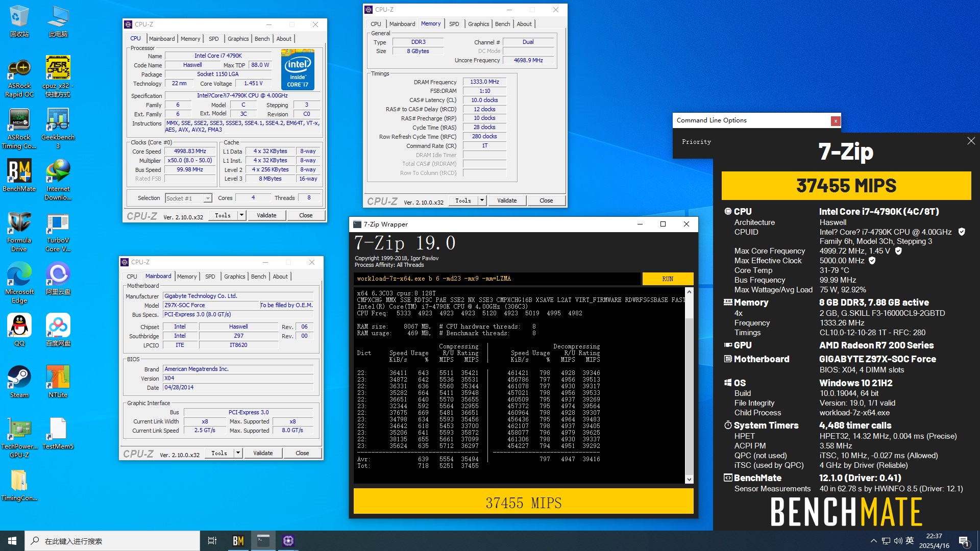Open the 百度网盘 desktop icon
Image resolution: width=980 pixels, height=551 pixels.
pos(58,330)
